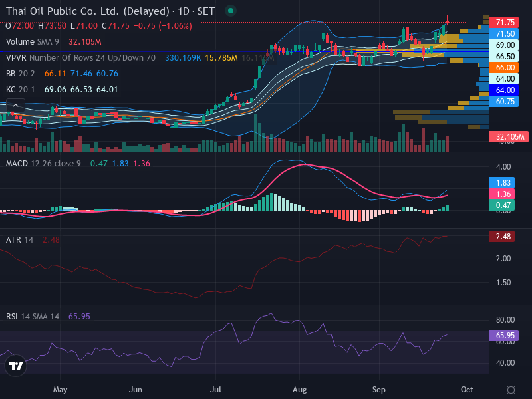
Task: Select the RSI 14 SMA 14 legend
Action: pos(33,317)
